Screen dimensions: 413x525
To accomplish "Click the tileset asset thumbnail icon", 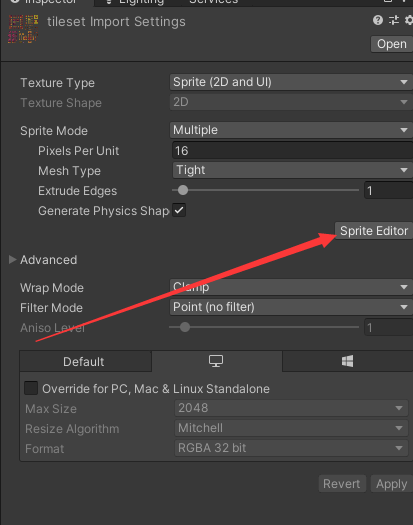I will tap(23, 29).
